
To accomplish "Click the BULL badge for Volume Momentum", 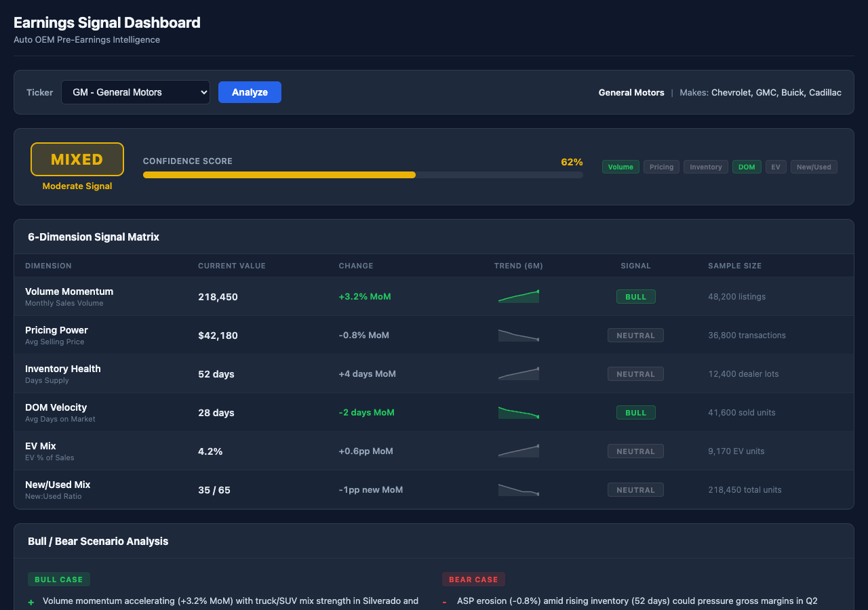I will [x=635, y=296].
